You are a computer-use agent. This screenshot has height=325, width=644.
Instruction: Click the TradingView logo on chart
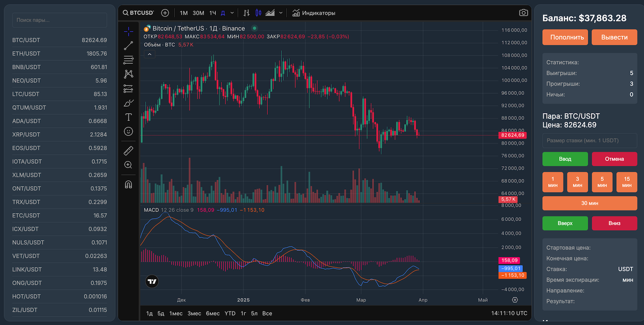(152, 281)
